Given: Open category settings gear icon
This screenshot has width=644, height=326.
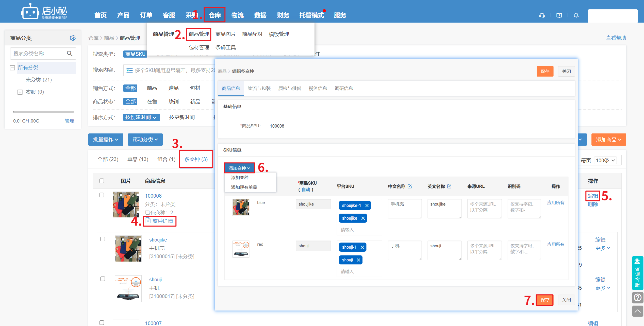Looking at the screenshot, I should 73,38.
